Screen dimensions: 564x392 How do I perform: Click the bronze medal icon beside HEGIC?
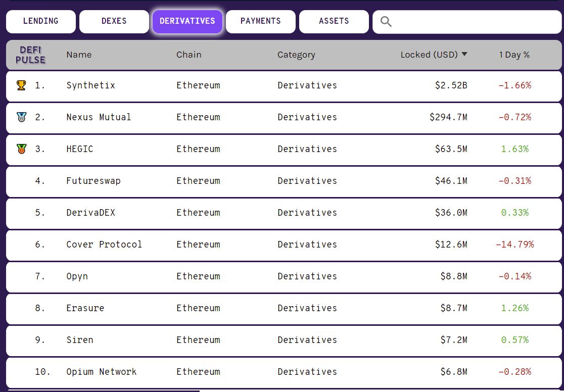point(21,149)
